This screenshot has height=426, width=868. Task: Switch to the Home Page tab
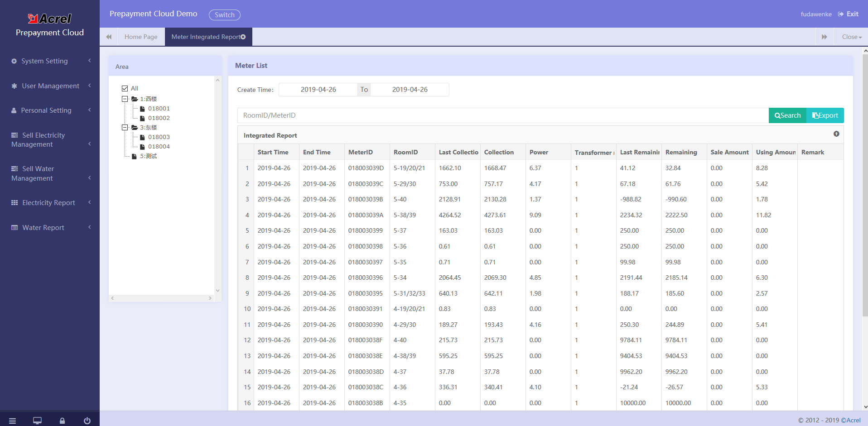[141, 37]
